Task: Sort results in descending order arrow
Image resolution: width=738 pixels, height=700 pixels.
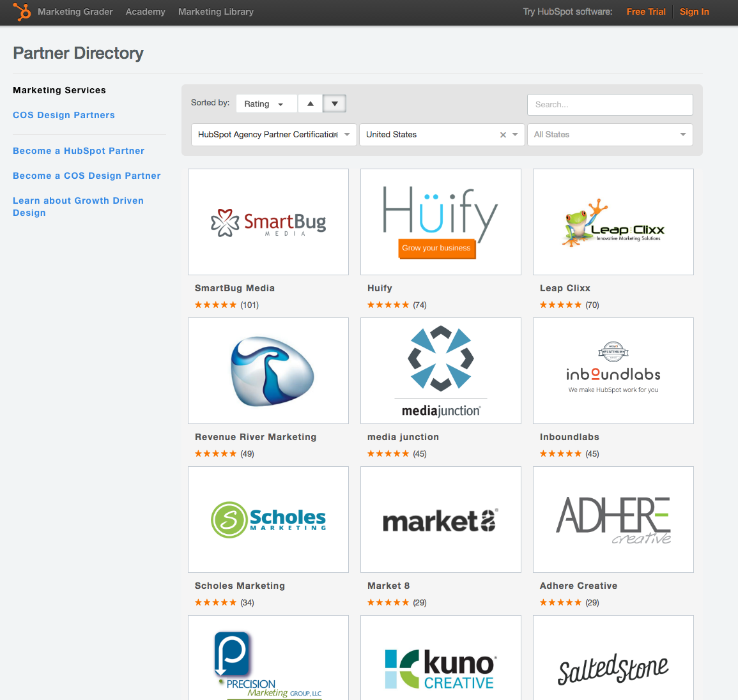Action: [335, 103]
